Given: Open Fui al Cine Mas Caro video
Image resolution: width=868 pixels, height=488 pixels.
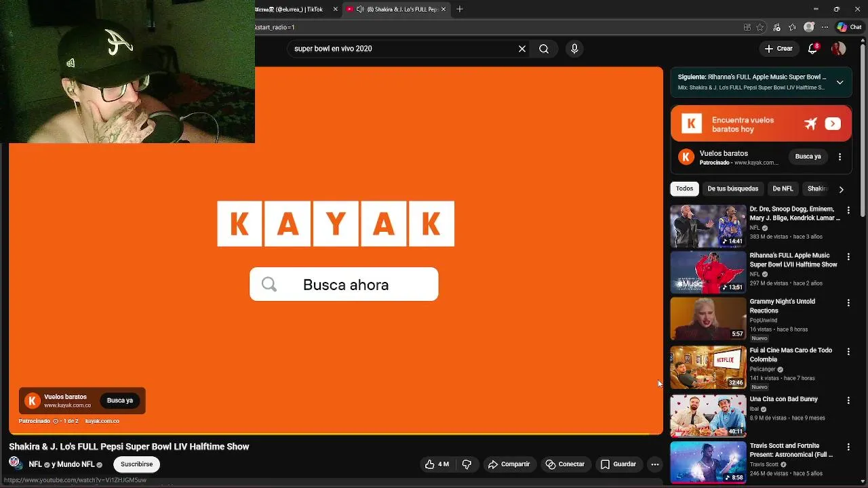Looking at the screenshot, I should 708,367.
